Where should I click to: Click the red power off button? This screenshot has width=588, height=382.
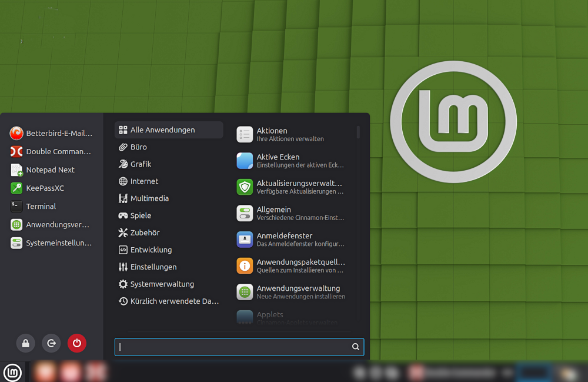77,343
